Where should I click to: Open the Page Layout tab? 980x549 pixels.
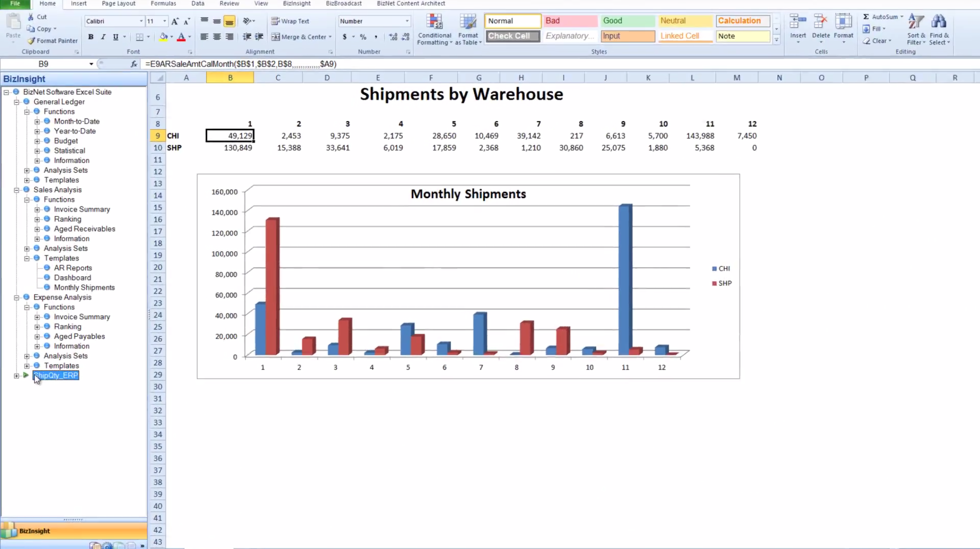click(118, 3)
